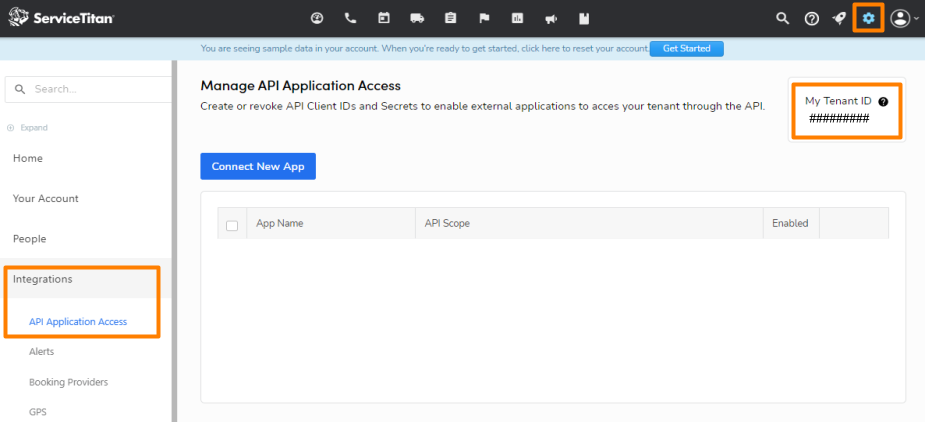
Task: Open the Pricebook icon
Action: click(x=584, y=18)
